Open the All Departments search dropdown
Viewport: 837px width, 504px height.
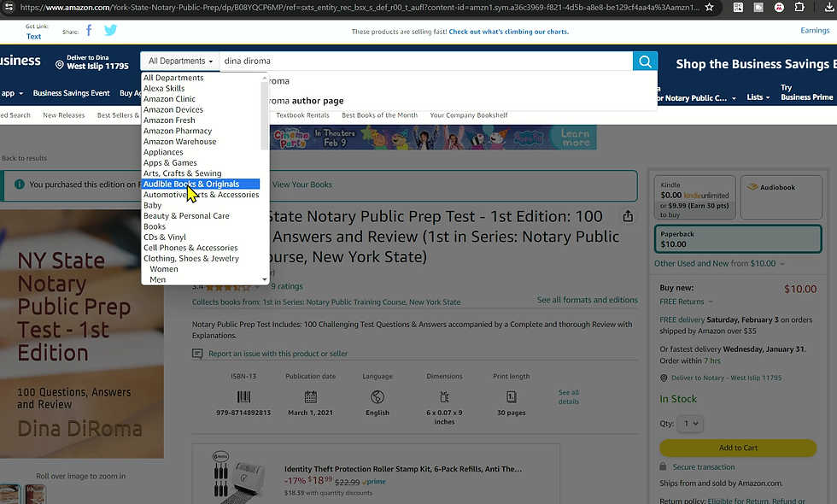(180, 61)
